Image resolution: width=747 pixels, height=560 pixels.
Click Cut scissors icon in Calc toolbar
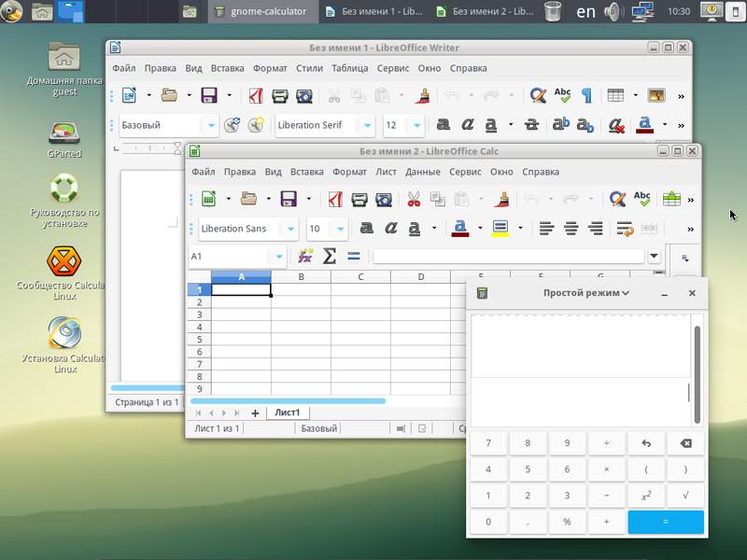(x=414, y=199)
